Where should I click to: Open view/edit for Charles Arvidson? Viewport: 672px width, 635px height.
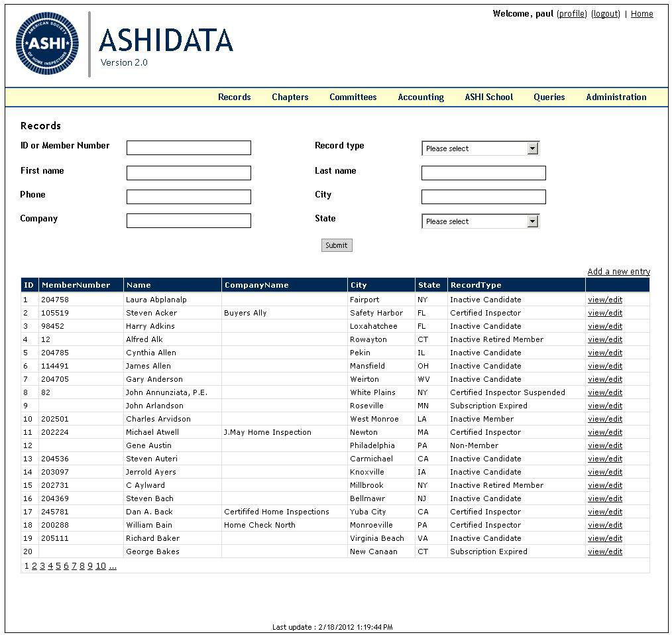click(604, 420)
